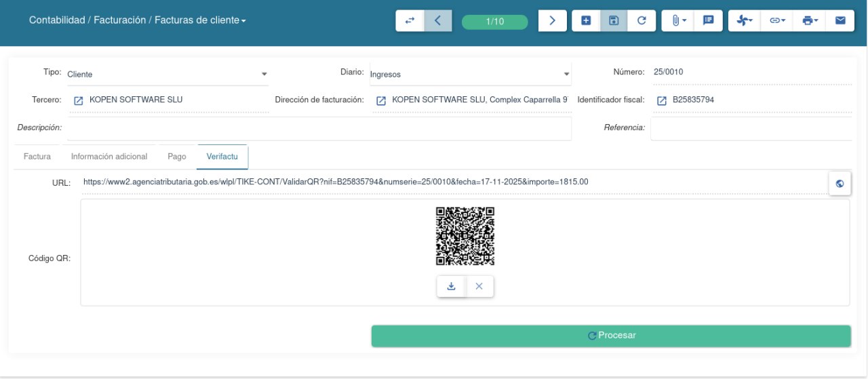Send invoice by email icon
The width and height of the screenshot is (868, 379).
pos(840,21)
